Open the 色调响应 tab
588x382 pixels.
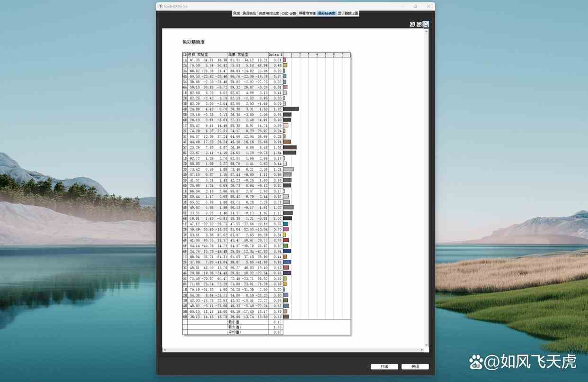249,14
